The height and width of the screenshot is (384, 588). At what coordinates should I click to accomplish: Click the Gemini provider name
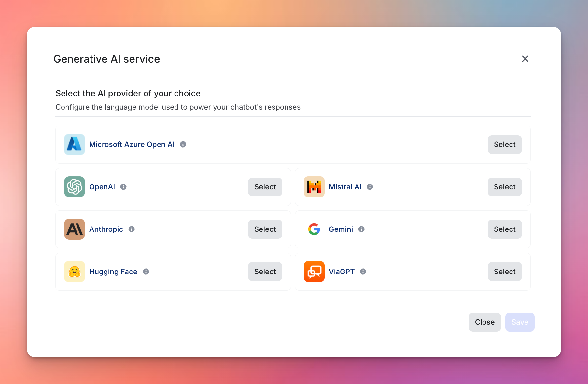click(341, 229)
